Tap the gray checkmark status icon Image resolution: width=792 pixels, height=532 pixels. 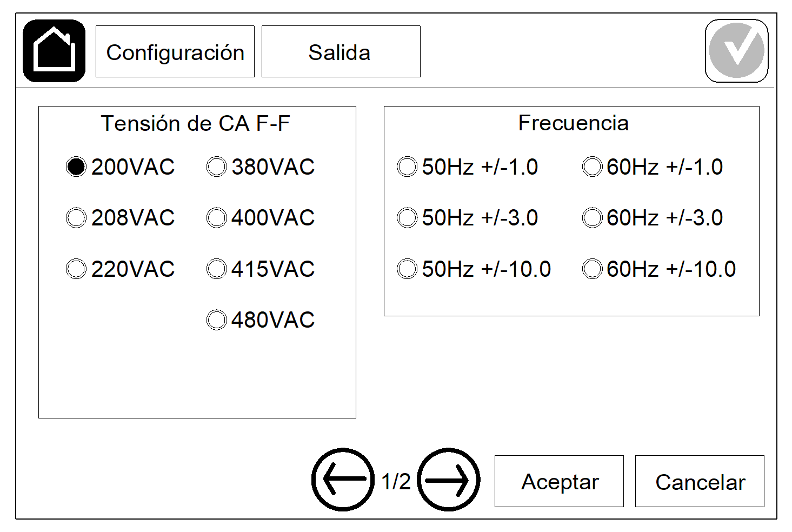736,51
